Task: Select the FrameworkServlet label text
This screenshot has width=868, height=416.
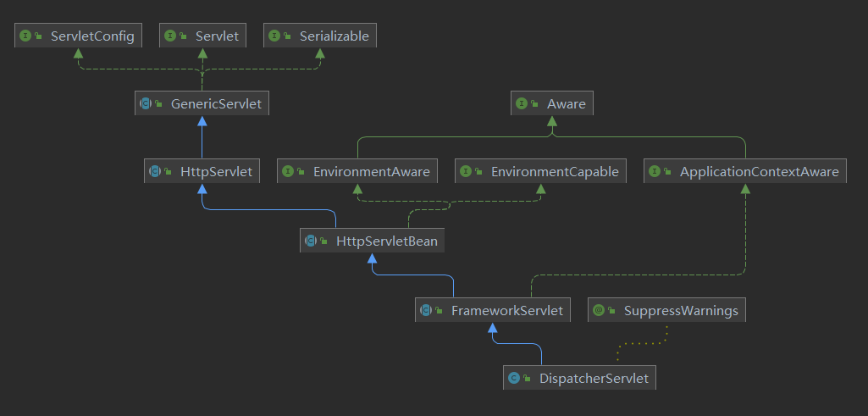Action: tap(507, 311)
